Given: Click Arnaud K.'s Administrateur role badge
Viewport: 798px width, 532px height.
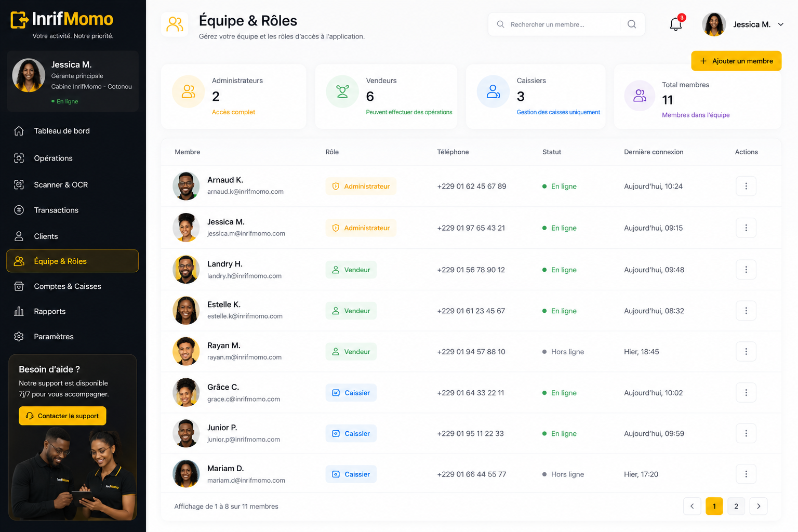Looking at the screenshot, I should tap(361, 186).
